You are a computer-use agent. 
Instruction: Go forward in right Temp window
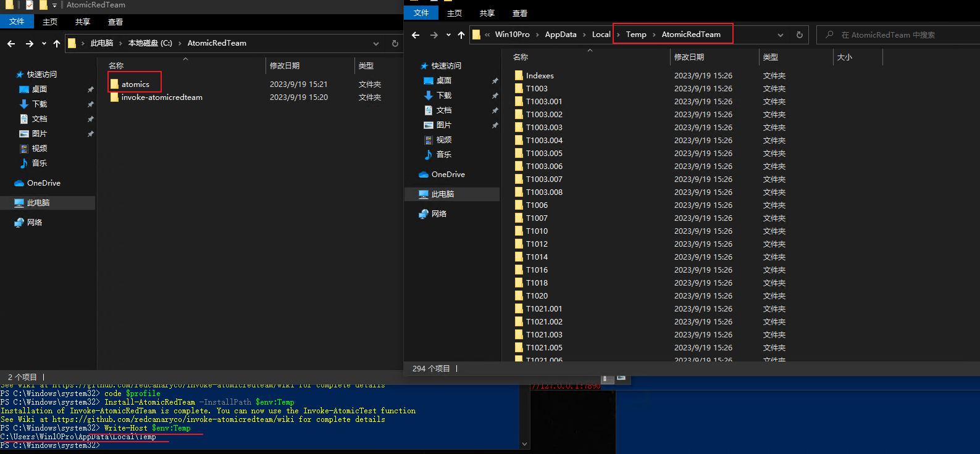tap(433, 35)
